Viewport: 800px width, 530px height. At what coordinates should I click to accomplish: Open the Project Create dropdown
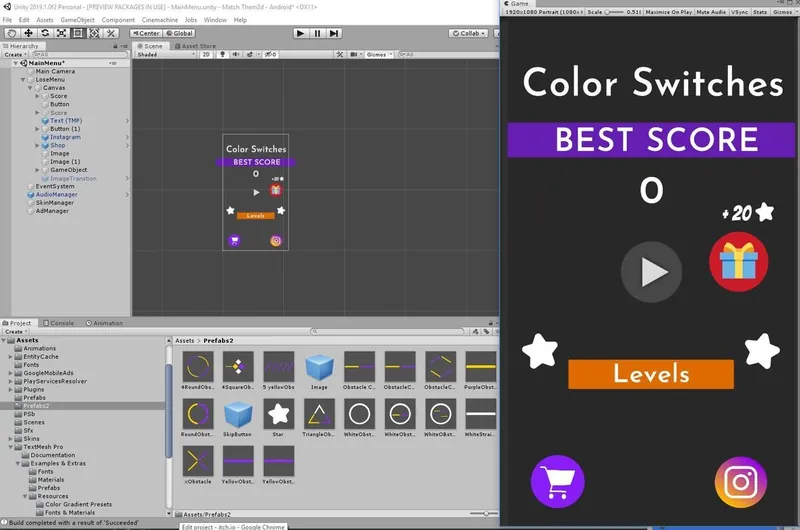tap(15, 332)
